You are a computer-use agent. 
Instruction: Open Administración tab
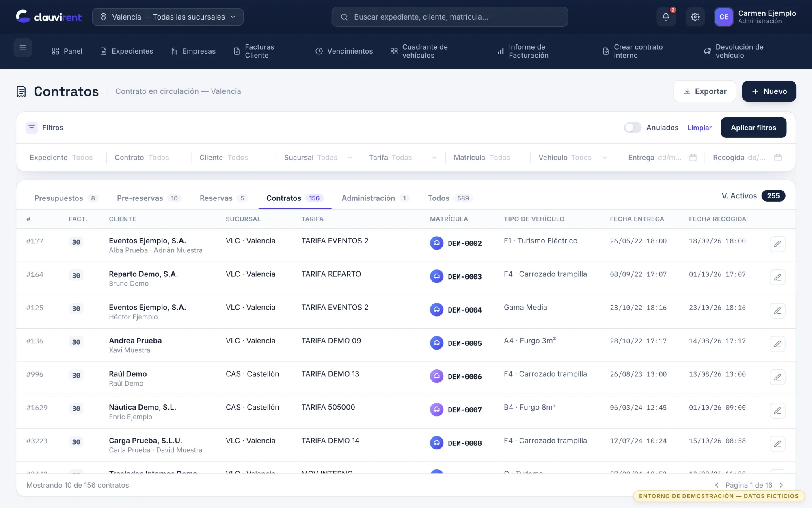(375, 198)
